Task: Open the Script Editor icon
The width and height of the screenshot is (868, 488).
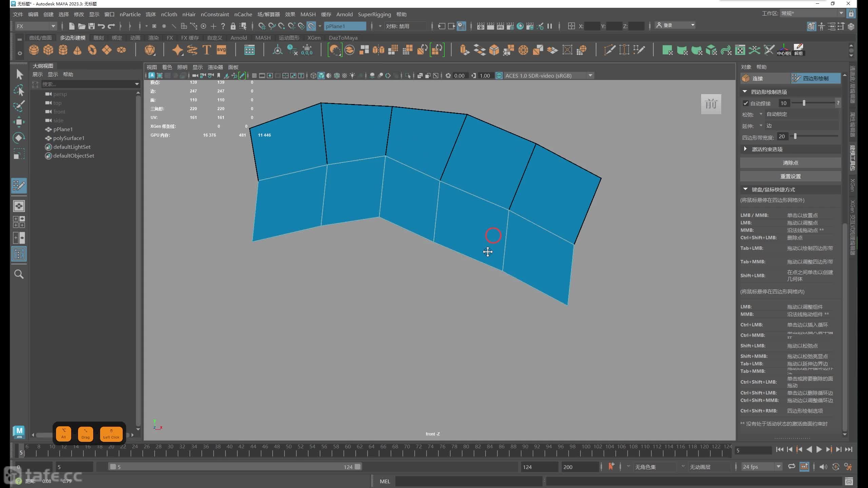Action: tap(849, 481)
